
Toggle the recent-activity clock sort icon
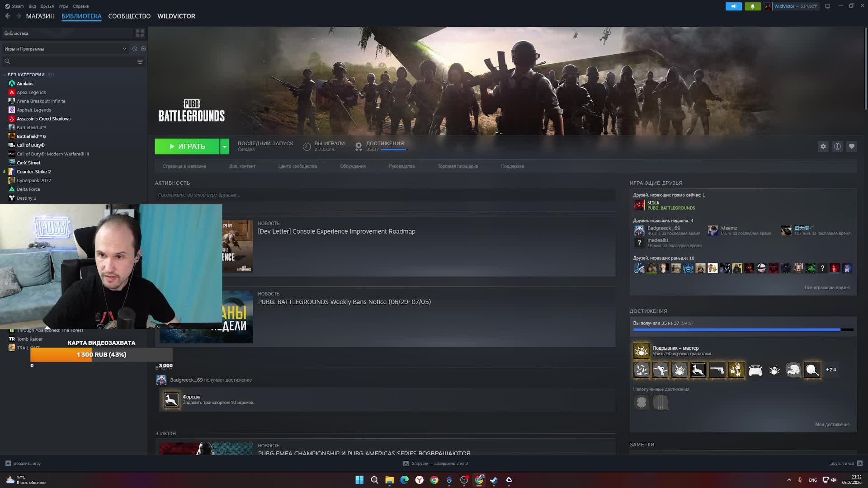(x=134, y=49)
